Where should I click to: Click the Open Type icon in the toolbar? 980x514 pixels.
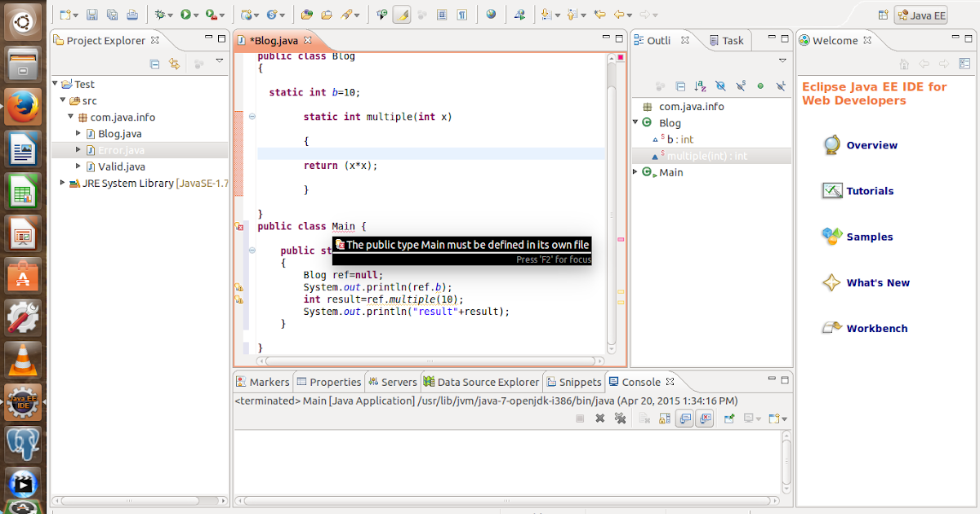pos(306,15)
